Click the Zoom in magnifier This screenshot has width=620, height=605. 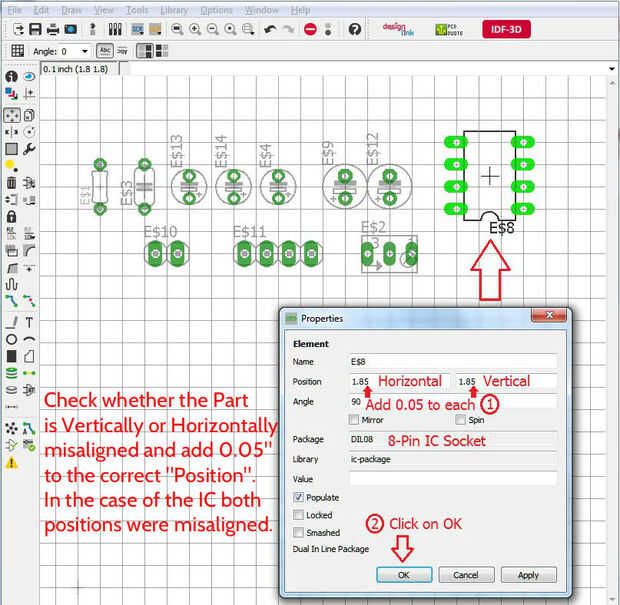[x=195, y=29]
